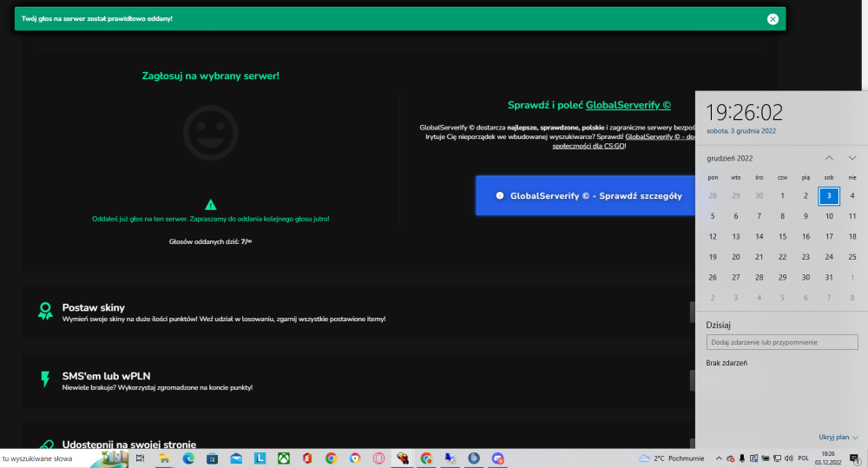
Task: Click the grudzień 2022 month header
Action: click(x=729, y=158)
